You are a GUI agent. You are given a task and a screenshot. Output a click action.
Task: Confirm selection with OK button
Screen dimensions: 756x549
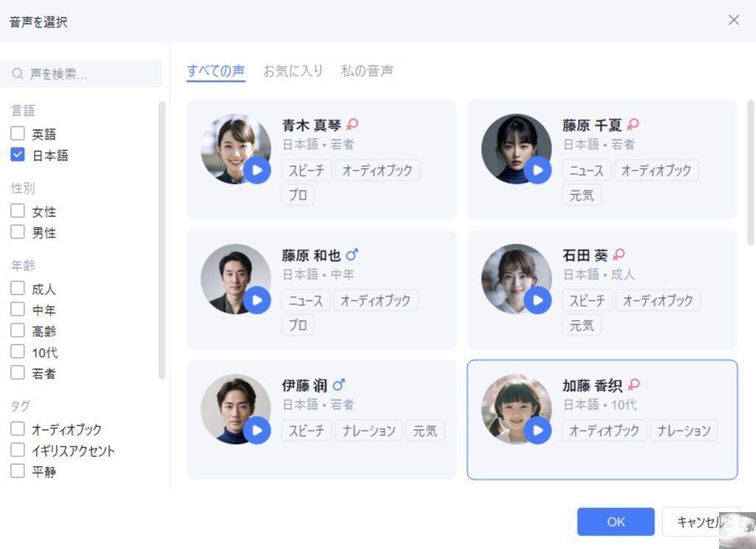[x=616, y=522]
